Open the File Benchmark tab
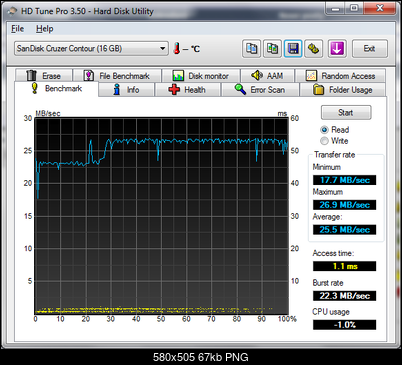Viewport: 402px width, 365px height. pyautogui.click(x=117, y=76)
